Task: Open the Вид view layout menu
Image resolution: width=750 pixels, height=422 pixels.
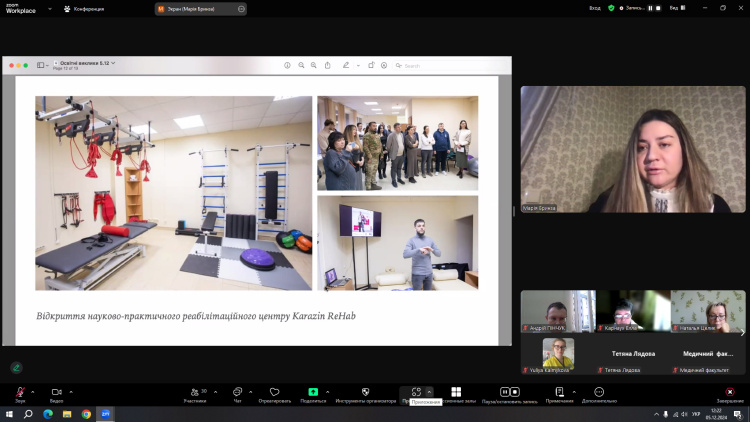Action: pos(677,8)
